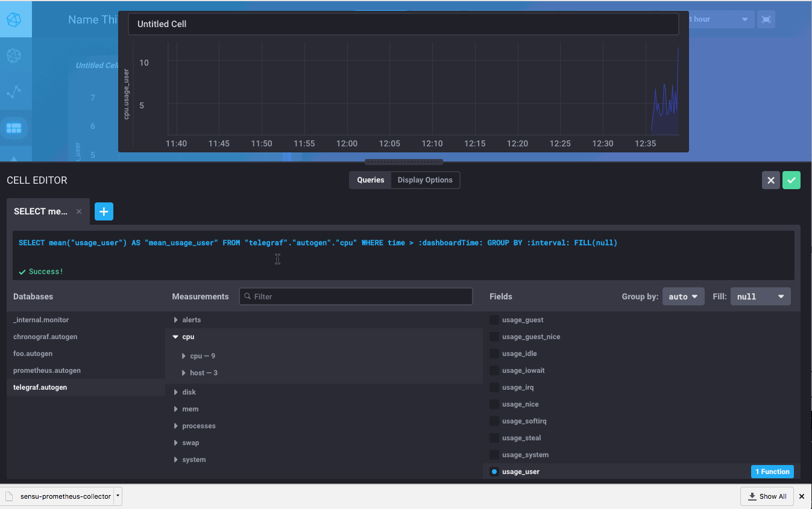This screenshot has width=812, height=509.
Task: Expand the alerts measurement
Action: click(175, 320)
